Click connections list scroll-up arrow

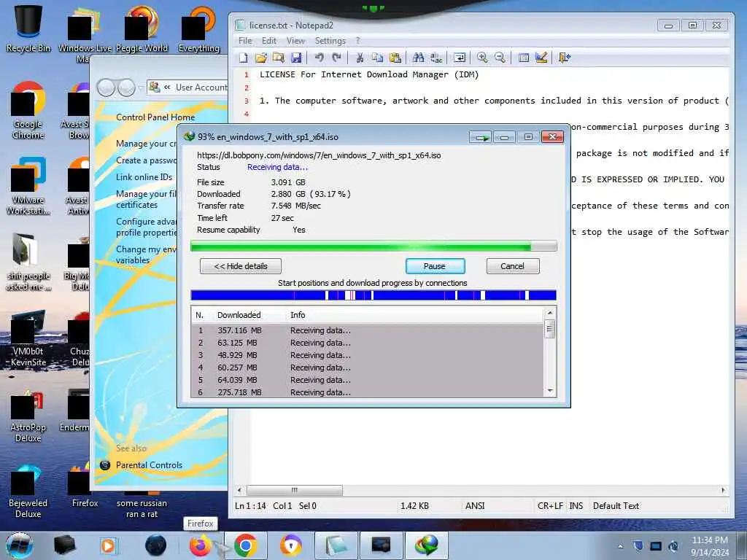coord(550,313)
